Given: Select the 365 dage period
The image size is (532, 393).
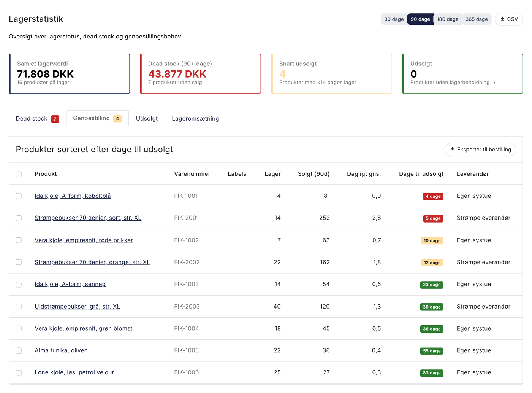Looking at the screenshot, I should pos(477,19).
